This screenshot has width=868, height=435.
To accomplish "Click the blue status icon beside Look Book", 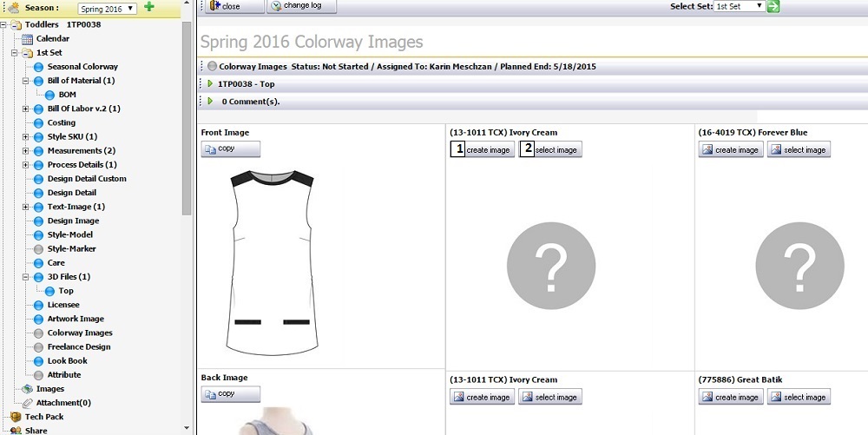I will pos(38,361).
